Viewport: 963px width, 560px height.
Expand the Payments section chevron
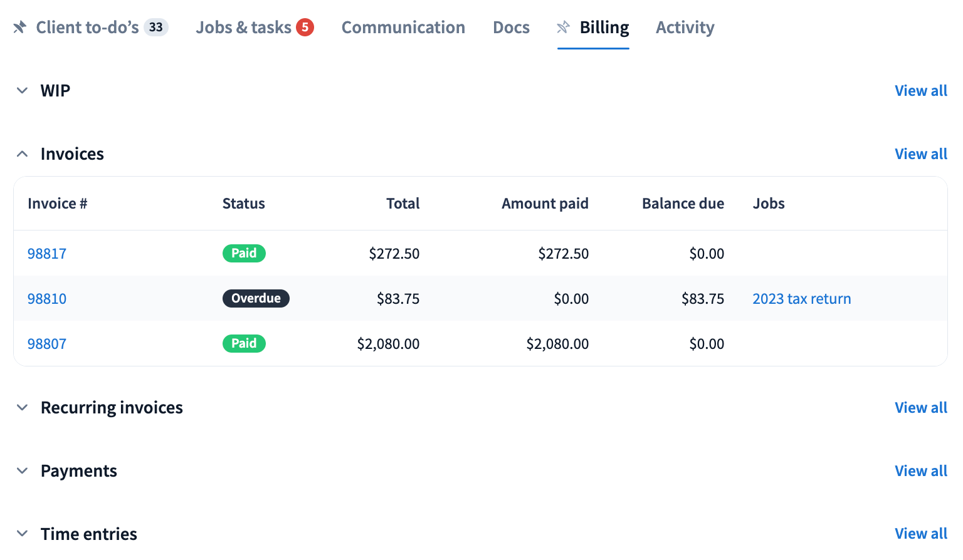point(23,471)
